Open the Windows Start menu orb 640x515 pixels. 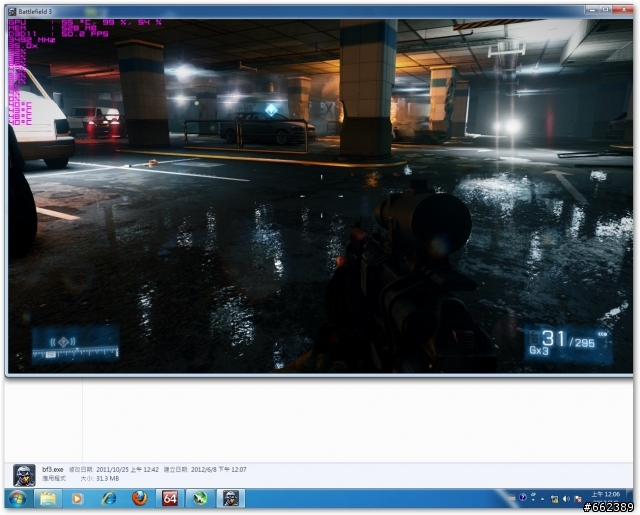click(17, 498)
